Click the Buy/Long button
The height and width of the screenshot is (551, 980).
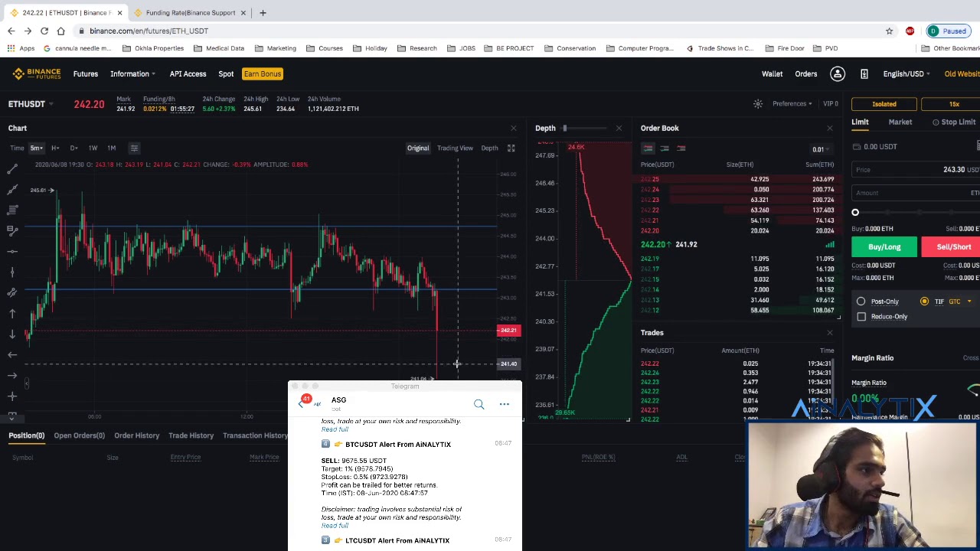tap(884, 246)
